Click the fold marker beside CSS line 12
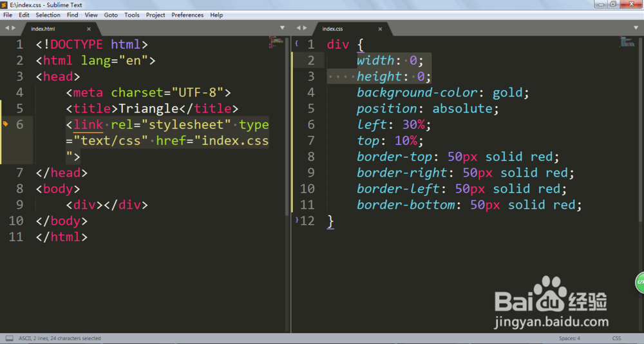This screenshot has width=644, height=344. [296, 220]
